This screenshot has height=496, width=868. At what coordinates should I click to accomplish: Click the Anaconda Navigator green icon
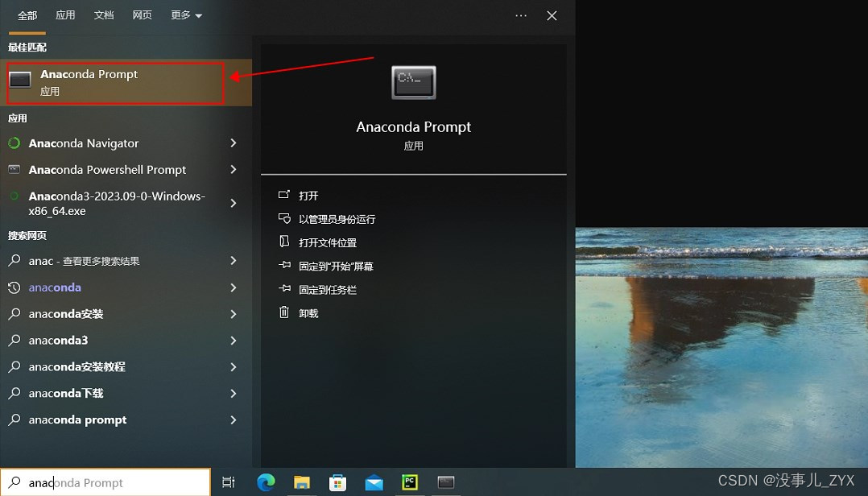pyautogui.click(x=14, y=143)
